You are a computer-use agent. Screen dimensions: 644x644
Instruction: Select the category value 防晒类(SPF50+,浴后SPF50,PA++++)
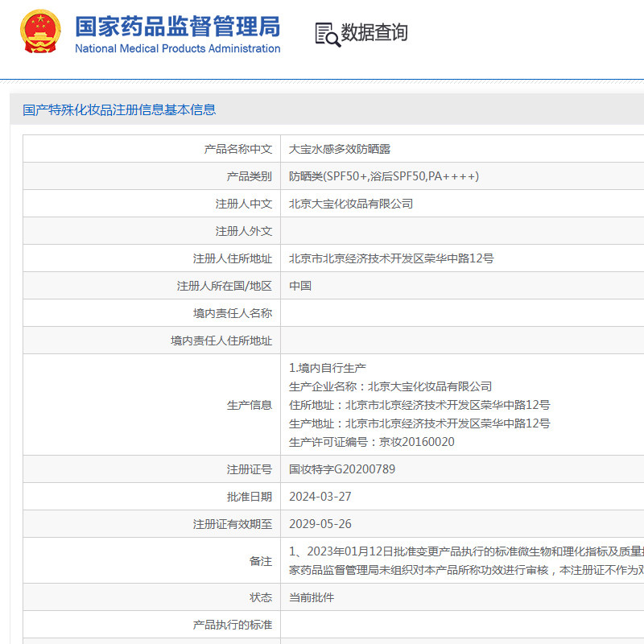384,176
